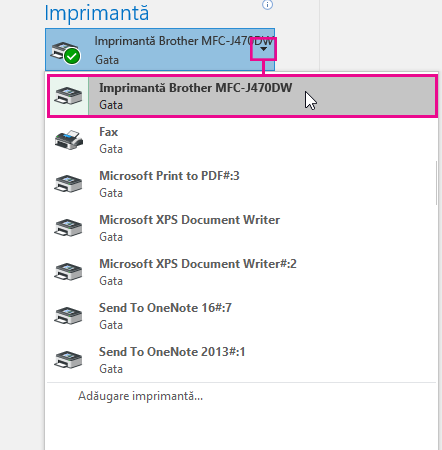
Task: Open the printer selection dropdown arrow
Action: click(x=263, y=49)
